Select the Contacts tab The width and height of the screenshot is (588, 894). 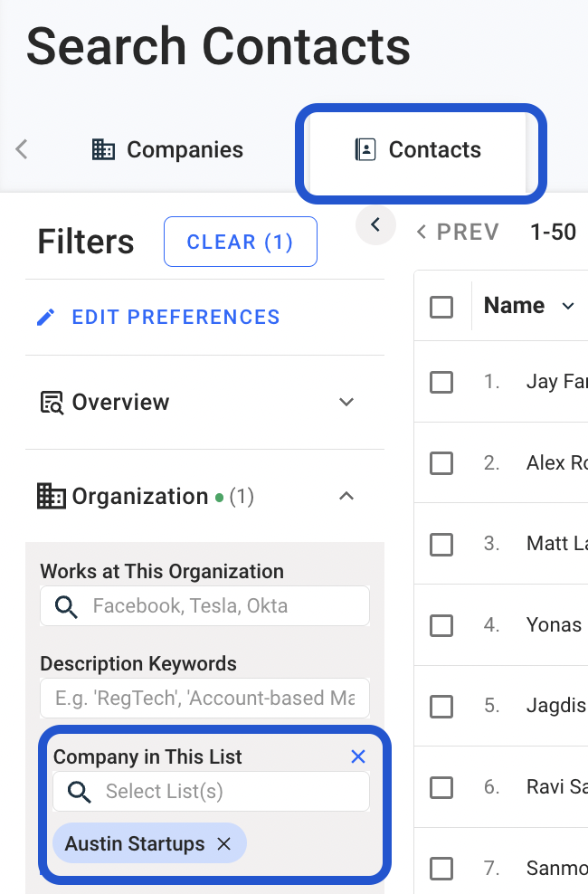click(418, 150)
